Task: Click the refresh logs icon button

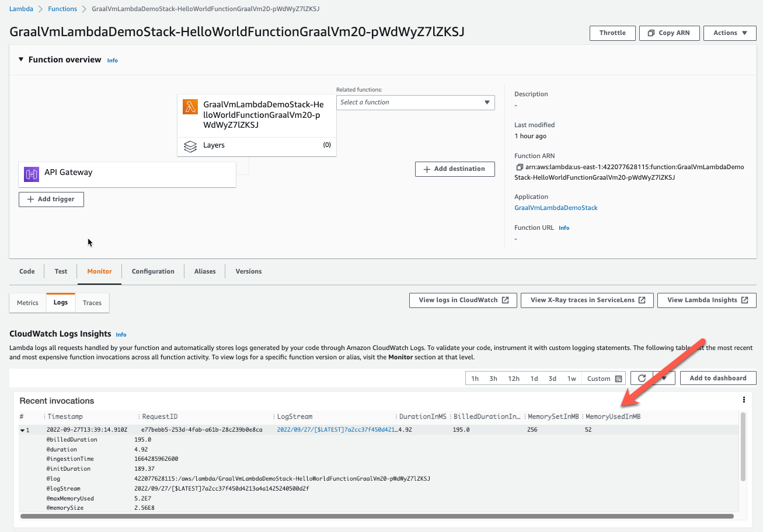Action: coord(642,378)
